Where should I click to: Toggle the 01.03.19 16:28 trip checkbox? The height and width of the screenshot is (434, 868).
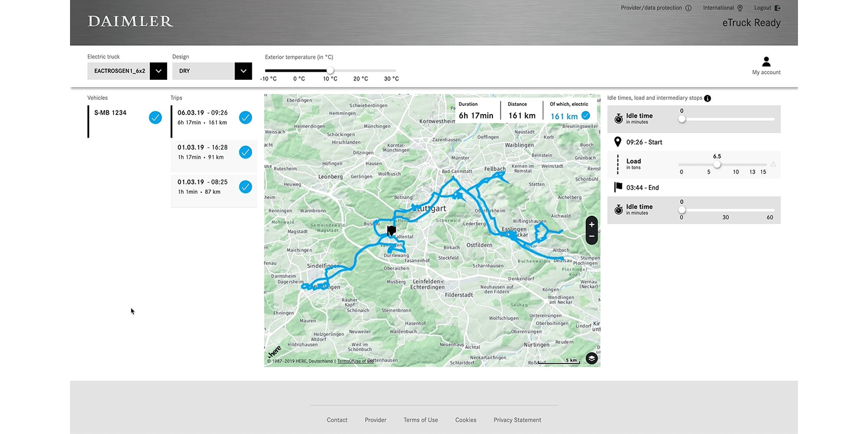[x=245, y=152]
